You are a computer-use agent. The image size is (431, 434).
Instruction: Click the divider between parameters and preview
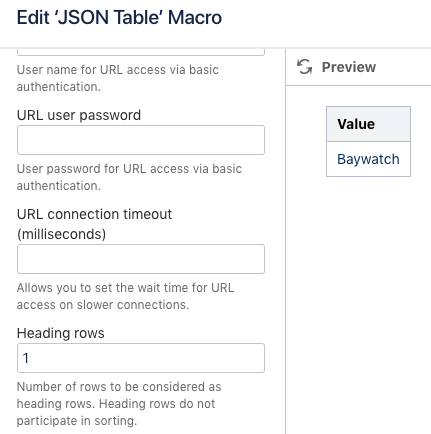(x=286, y=241)
